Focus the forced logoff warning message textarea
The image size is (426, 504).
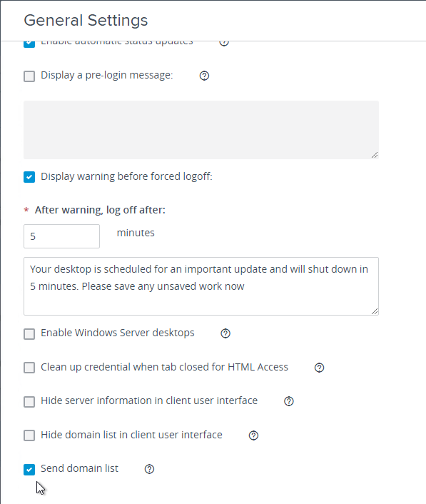(201, 286)
